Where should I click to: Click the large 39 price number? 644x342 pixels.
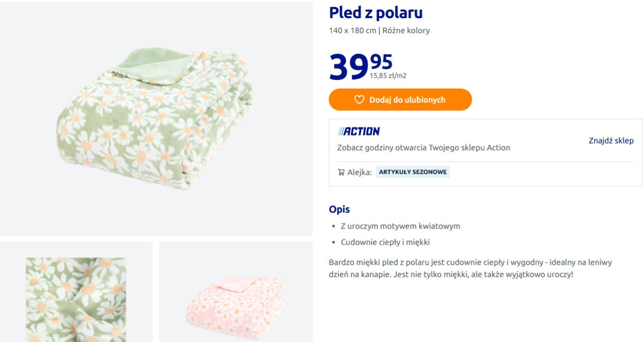[348, 67]
